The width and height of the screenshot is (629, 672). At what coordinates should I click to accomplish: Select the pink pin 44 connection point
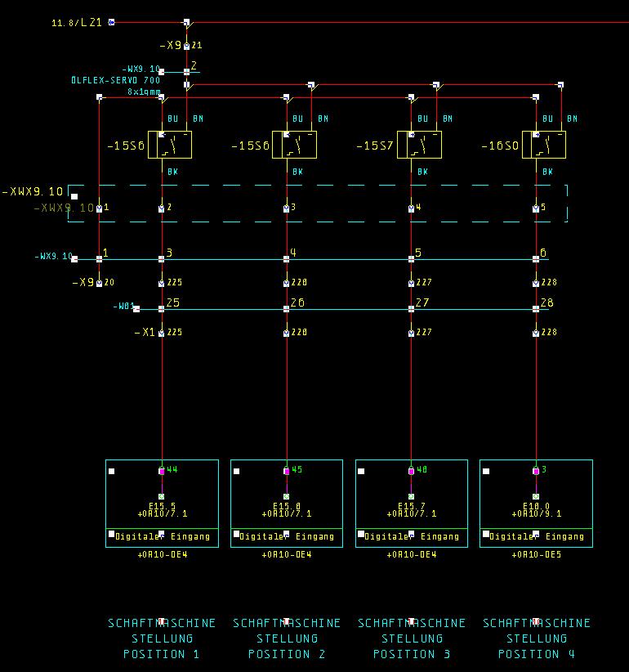162,472
